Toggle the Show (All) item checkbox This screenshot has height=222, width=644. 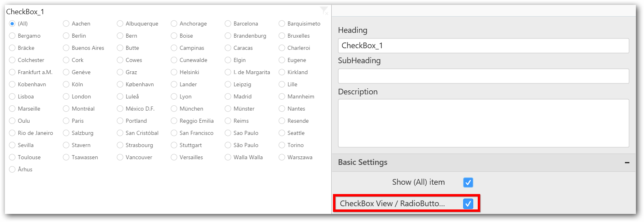(x=468, y=182)
